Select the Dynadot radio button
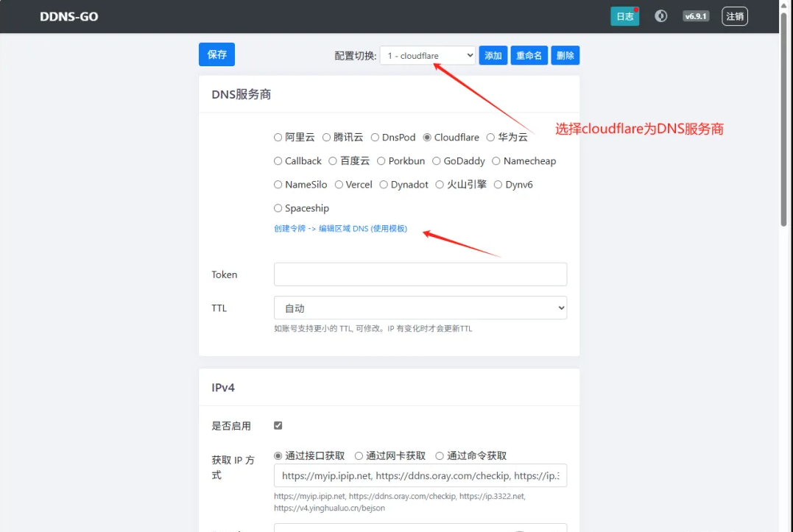 click(x=384, y=185)
